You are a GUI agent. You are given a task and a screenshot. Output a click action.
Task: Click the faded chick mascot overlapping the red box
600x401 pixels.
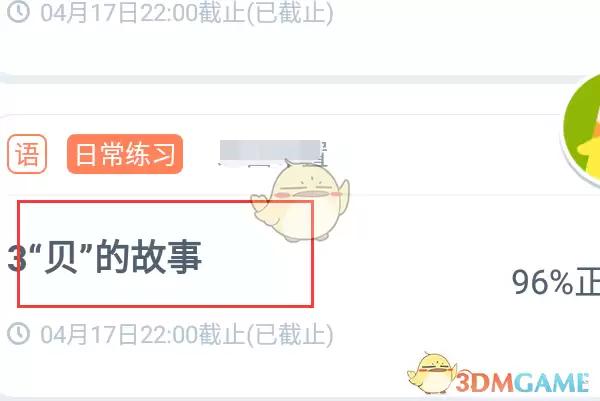pos(300,201)
